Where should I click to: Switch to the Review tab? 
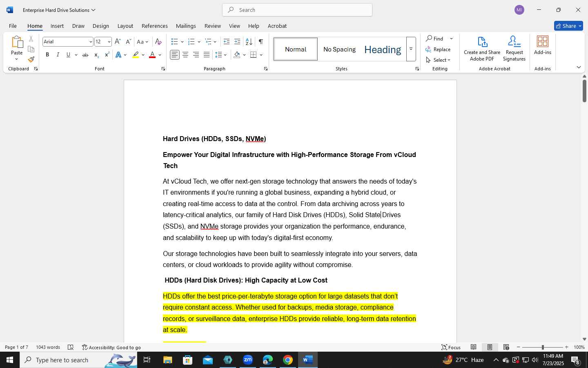point(213,26)
